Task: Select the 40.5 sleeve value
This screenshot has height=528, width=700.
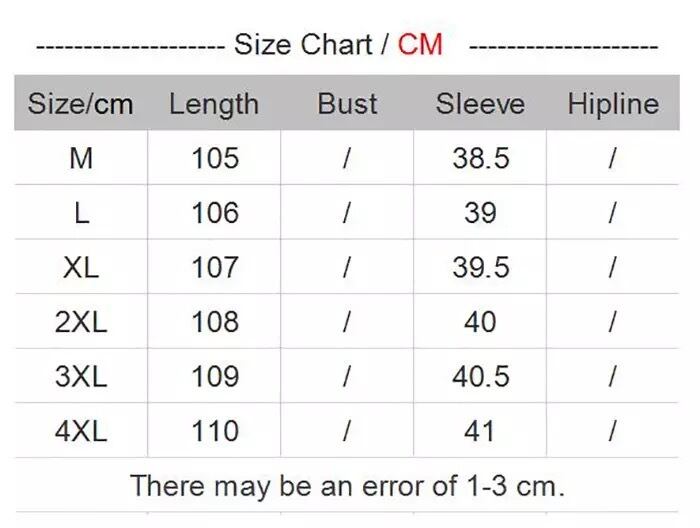Action: tap(481, 376)
